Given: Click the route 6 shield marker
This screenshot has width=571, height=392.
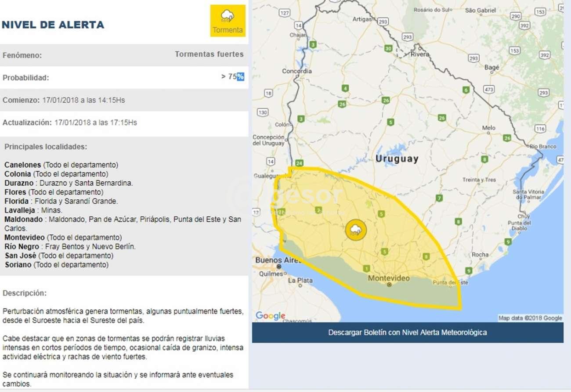Looking at the screenshot, I should [x=466, y=90].
